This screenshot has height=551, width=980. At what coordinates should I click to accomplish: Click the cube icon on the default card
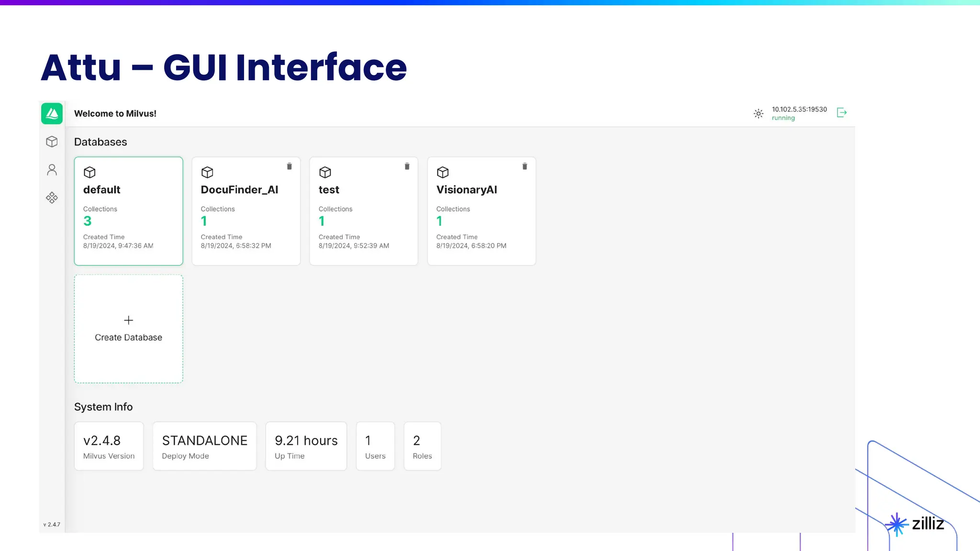point(89,172)
